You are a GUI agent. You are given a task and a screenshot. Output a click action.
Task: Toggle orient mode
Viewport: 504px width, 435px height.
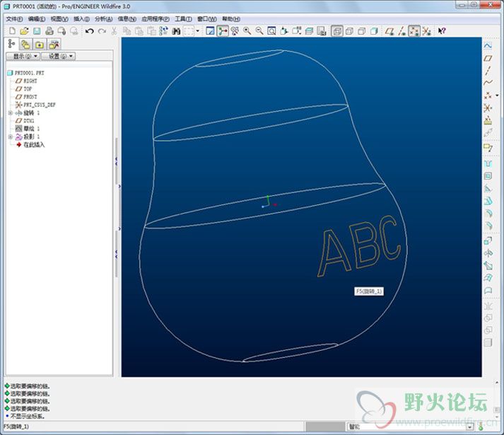click(x=235, y=31)
